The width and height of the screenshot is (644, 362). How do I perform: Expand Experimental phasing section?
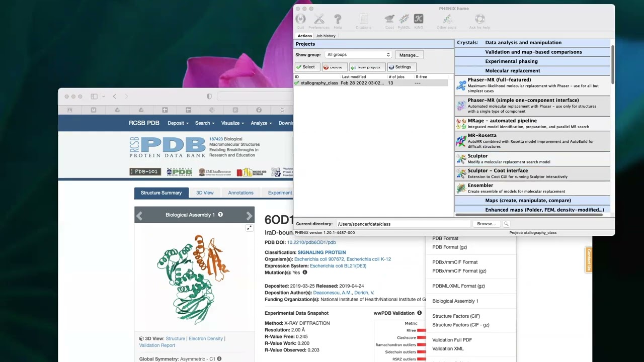pyautogui.click(x=532, y=61)
